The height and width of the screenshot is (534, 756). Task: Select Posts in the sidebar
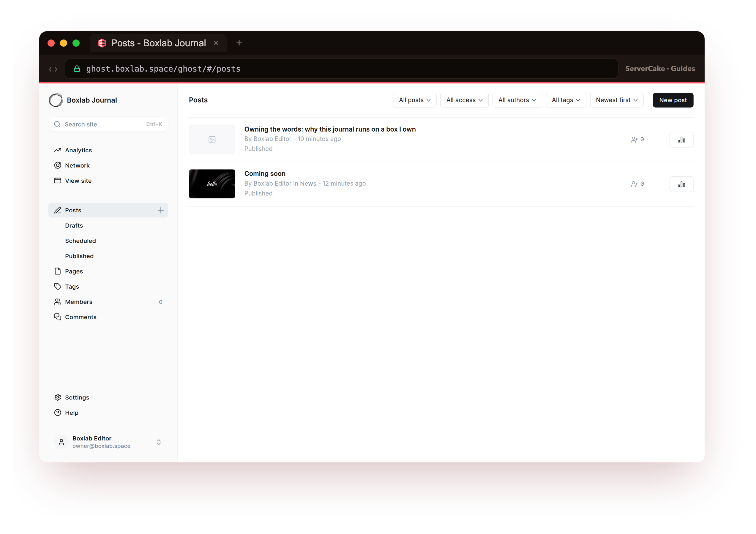(x=108, y=210)
